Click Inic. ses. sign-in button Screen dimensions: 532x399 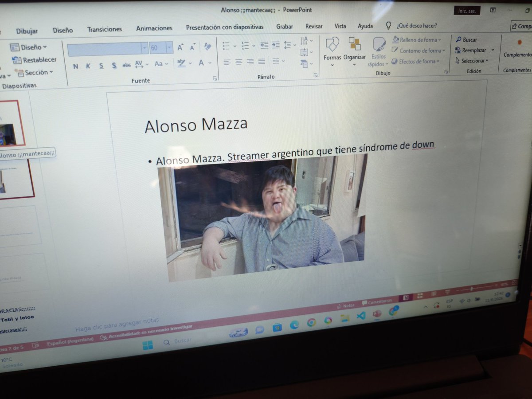pyautogui.click(x=467, y=11)
